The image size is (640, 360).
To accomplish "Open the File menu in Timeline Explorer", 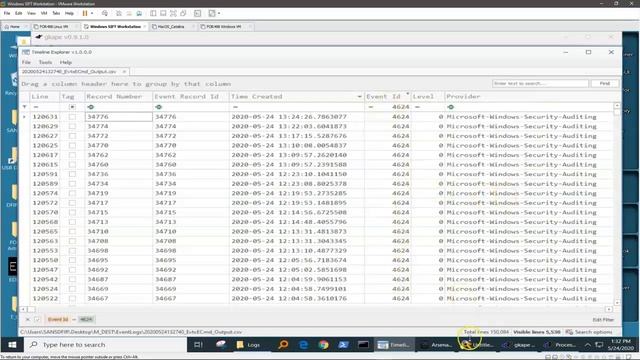I will click(x=26, y=62).
